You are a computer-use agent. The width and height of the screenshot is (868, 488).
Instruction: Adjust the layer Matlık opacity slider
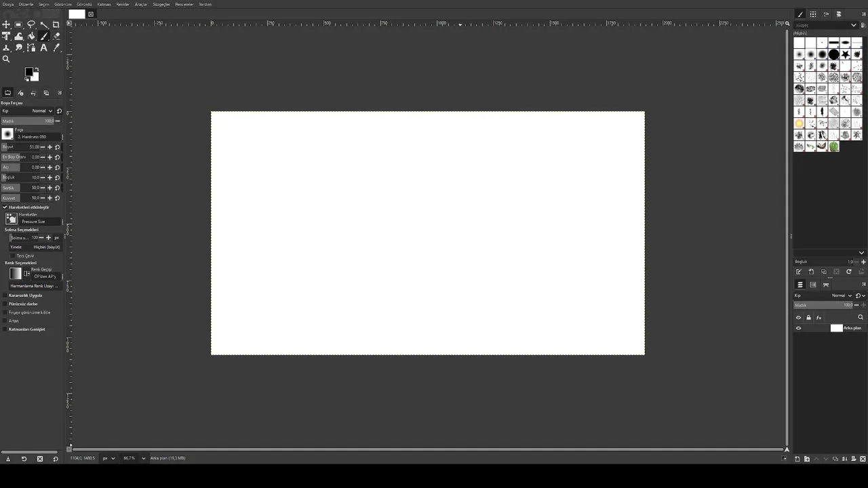click(x=823, y=305)
